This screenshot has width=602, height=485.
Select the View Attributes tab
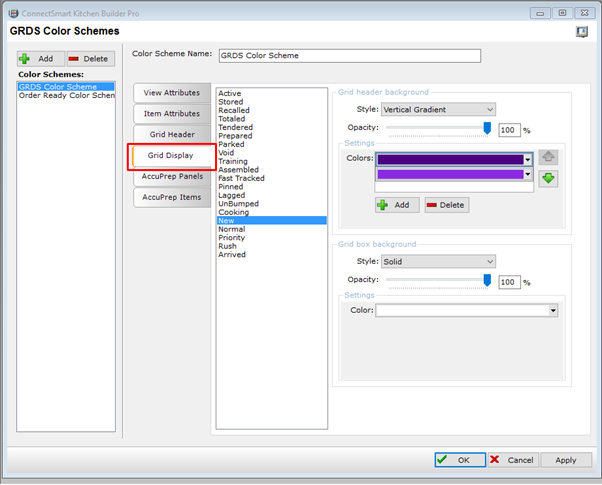tap(172, 92)
